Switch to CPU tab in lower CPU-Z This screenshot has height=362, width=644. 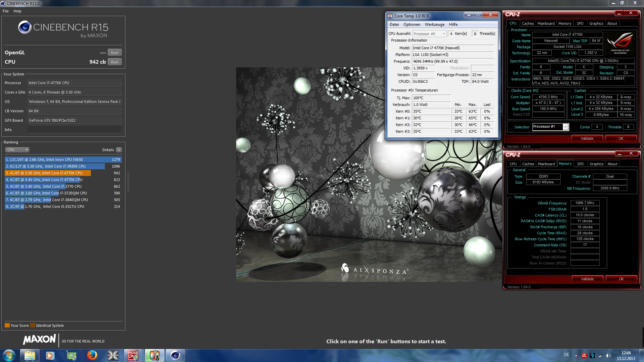tap(513, 164)
